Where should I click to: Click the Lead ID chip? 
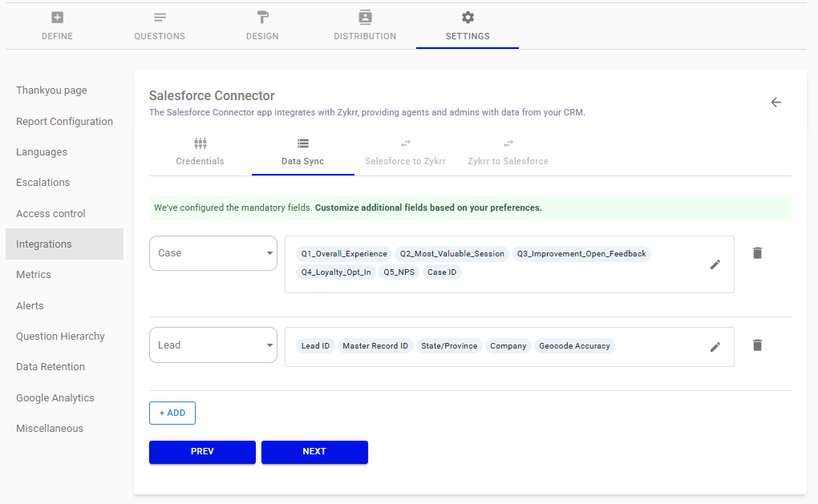[315, 346]
